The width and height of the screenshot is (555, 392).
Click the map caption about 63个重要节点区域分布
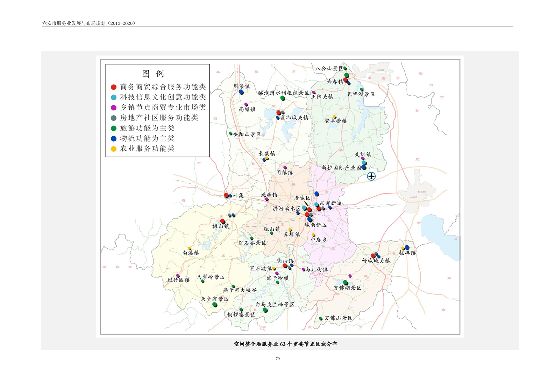(285, 344)
